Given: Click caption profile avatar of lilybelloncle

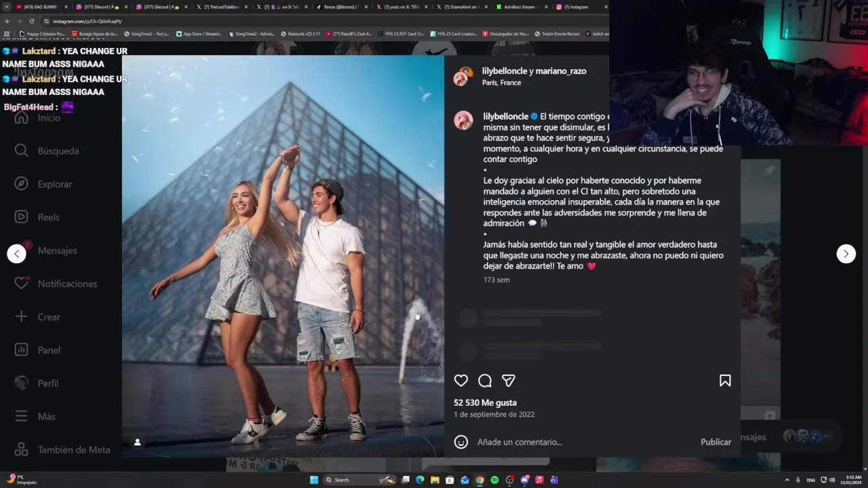Looking at the screenshot, I should click(463, 121).
